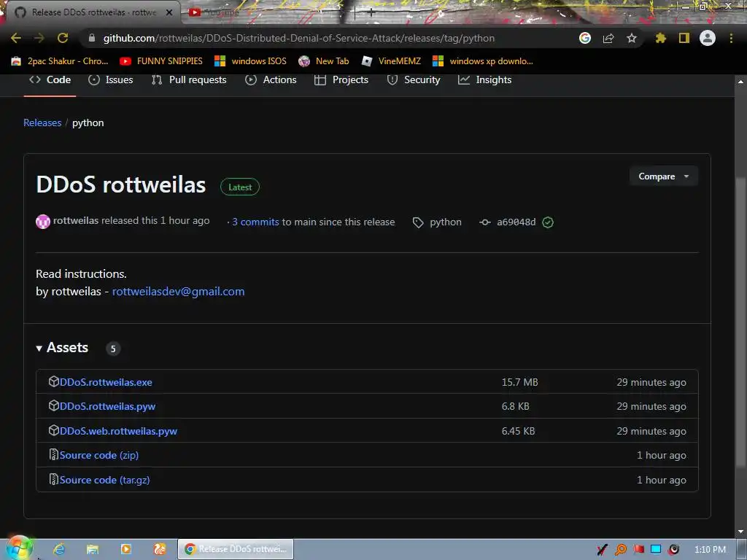Click rottweilasdev@gmail.com email link

[x=178, y=292]
